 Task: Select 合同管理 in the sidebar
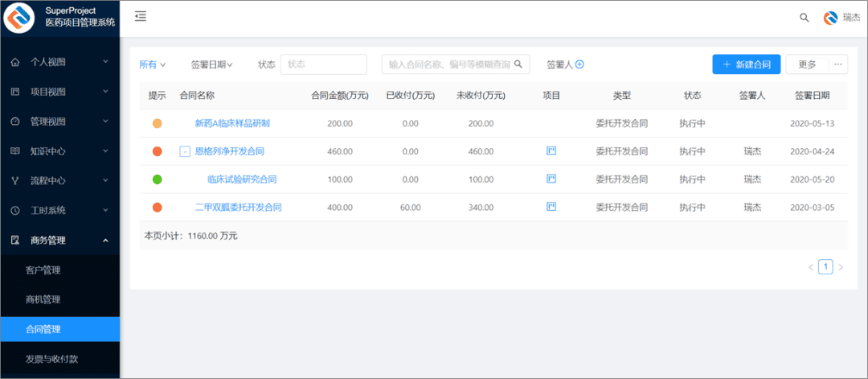(59, 329)
